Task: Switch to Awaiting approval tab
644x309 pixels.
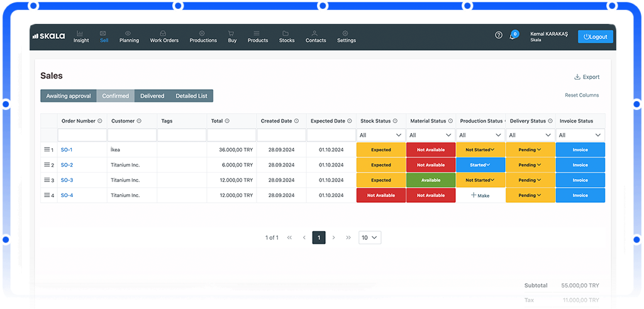Action: (68, 96)
